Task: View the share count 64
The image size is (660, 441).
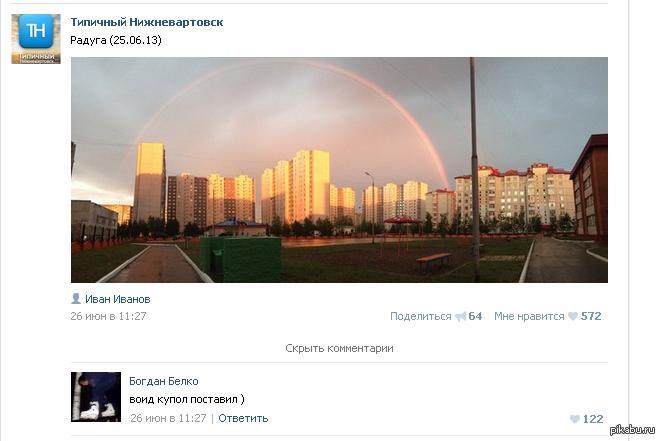Action: coord(475,316)
